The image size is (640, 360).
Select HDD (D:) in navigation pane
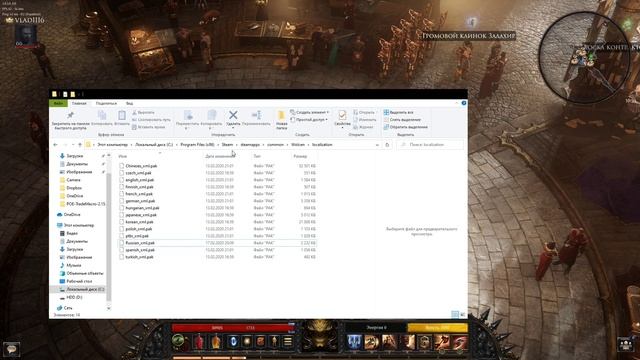tap(71, 298)
